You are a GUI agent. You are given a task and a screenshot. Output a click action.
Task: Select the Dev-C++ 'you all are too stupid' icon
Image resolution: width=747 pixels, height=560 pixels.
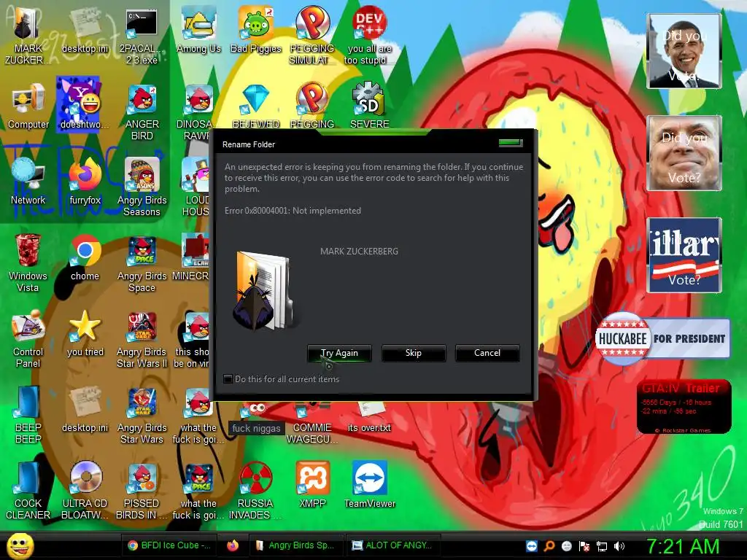click(369, 37)
